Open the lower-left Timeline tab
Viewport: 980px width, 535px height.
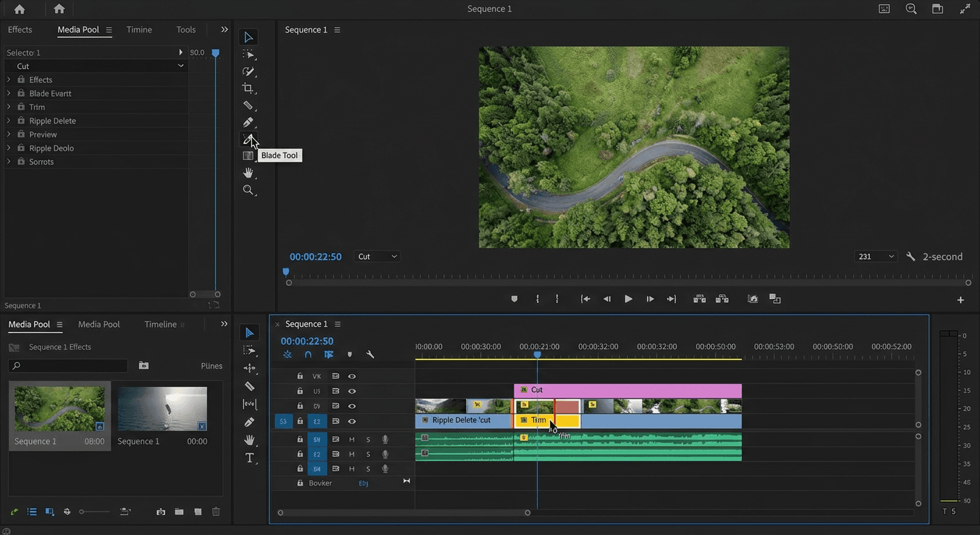[161, 324]
